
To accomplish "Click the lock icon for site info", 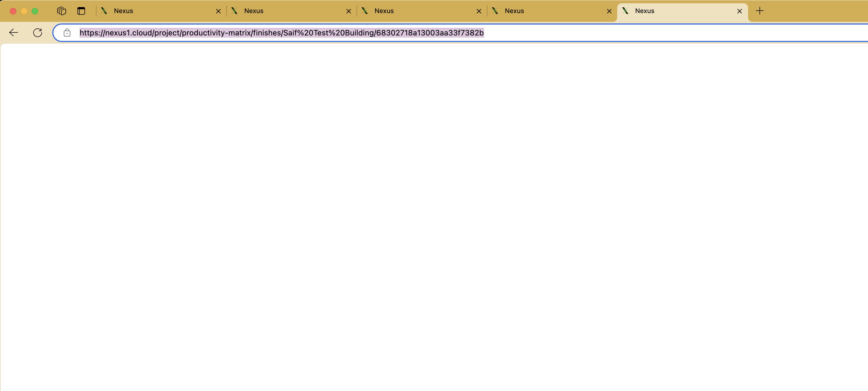I will pos(67,33).
